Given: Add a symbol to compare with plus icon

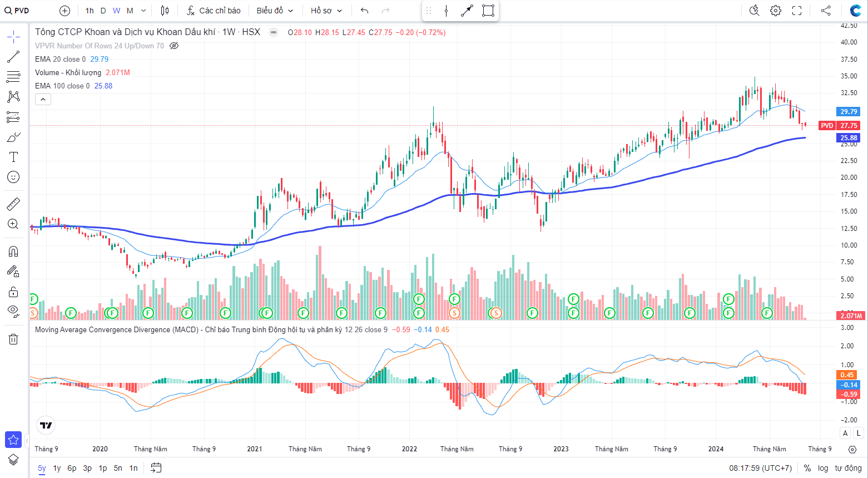Looking at the screenshot, I should click(x=65, y=11).
